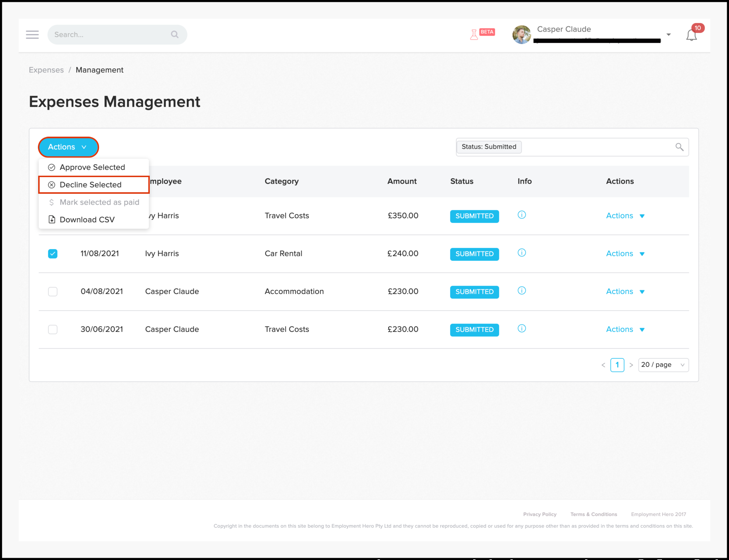Click the magnifier icon in top search bar

[175, 34]
